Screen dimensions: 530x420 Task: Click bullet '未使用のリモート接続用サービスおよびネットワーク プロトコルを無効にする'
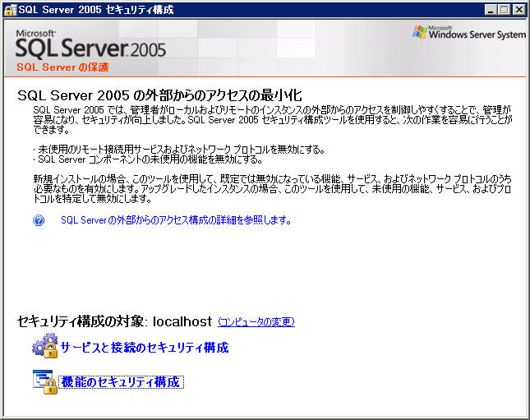181,150
